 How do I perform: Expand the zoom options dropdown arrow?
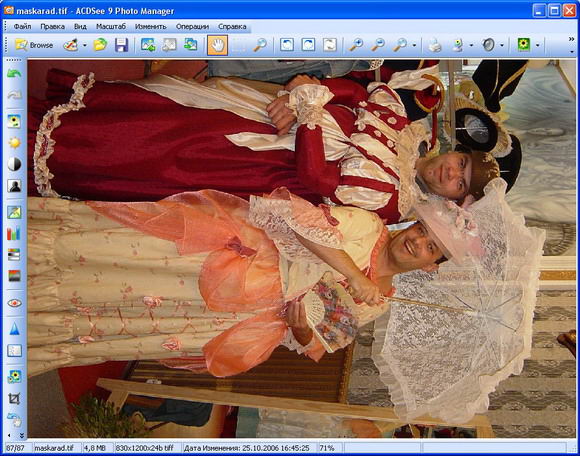click(x=414, y=45)
